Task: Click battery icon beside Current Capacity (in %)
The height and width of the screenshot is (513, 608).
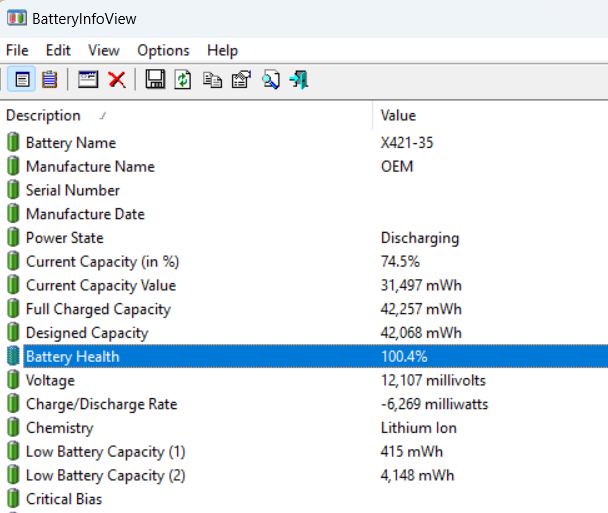Action: 13,261
